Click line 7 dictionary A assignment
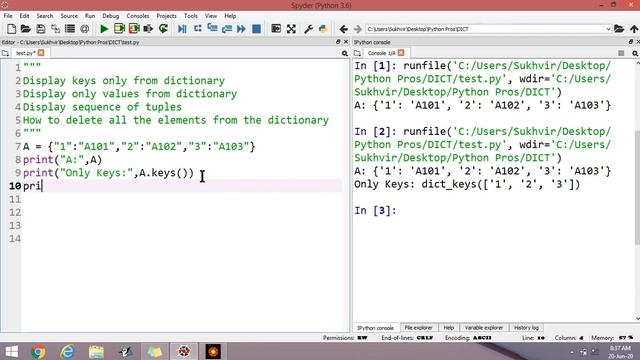 [139, 146]
